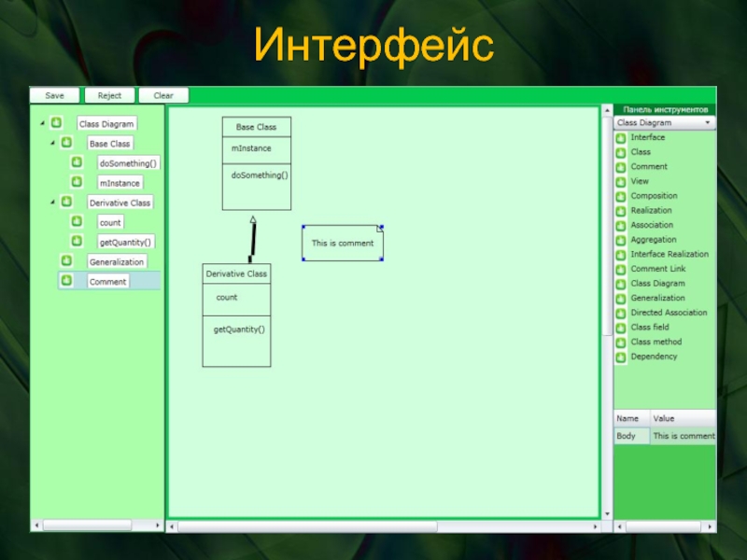Select the Class Diagram label in tree

coord(106,124)
